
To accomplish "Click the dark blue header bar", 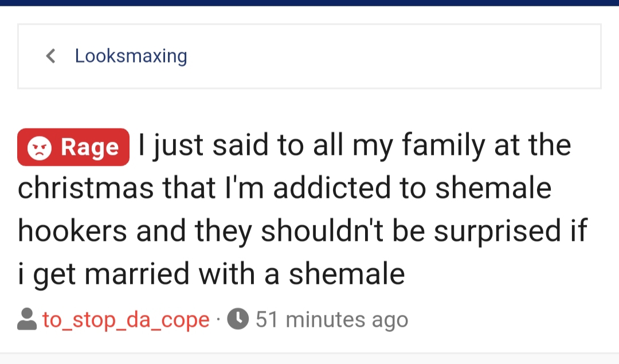I will click(309, 3).
